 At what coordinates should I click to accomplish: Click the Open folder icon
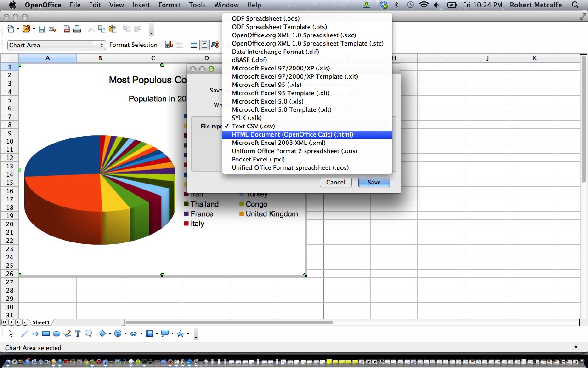coord(26,29)
